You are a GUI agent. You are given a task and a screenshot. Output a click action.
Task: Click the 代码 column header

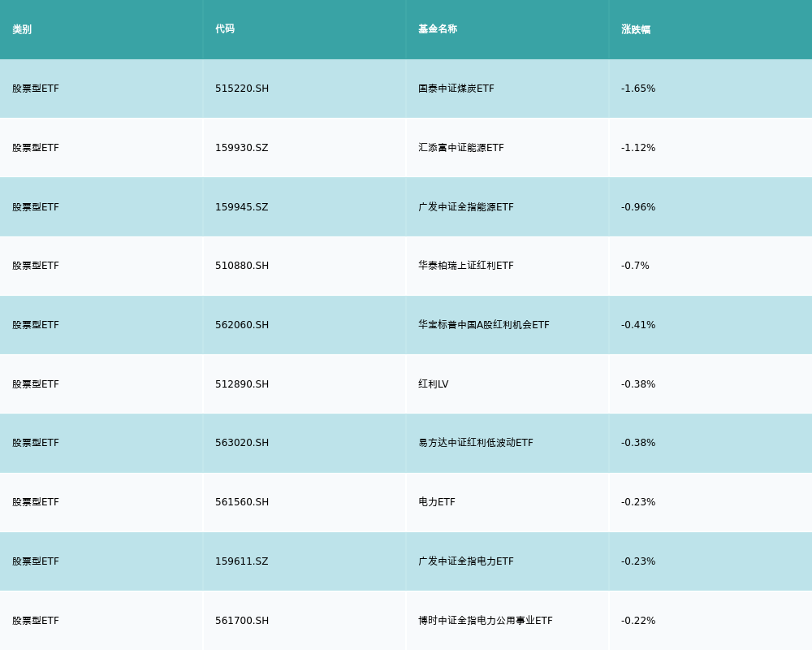point(225,29)
